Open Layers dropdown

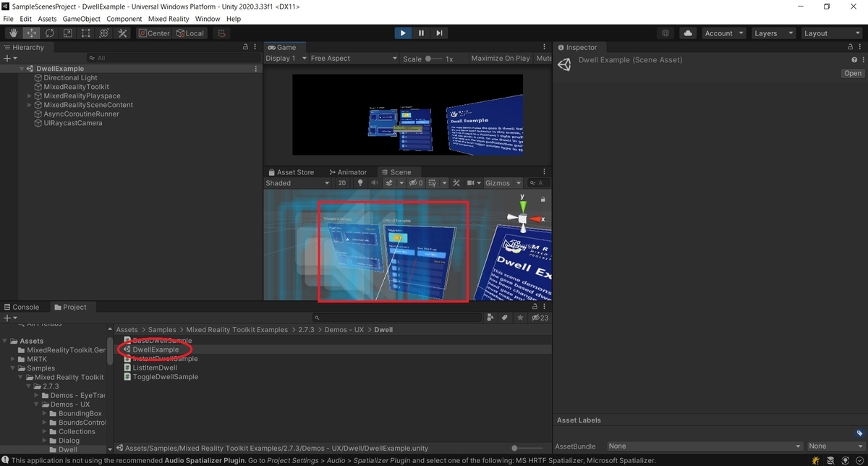point(773,33)
